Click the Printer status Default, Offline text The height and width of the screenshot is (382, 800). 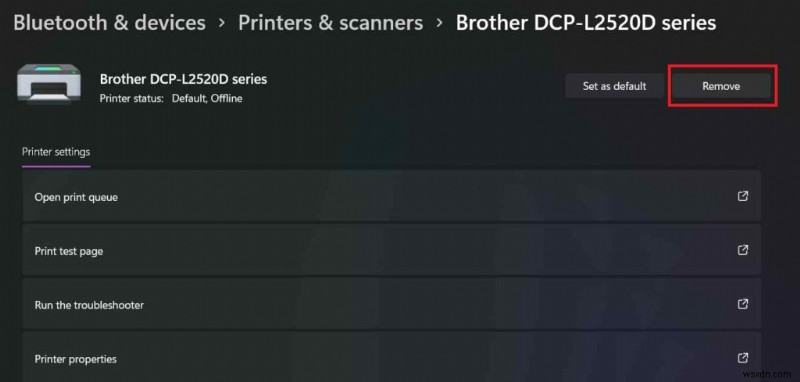(x=207, y=98)
